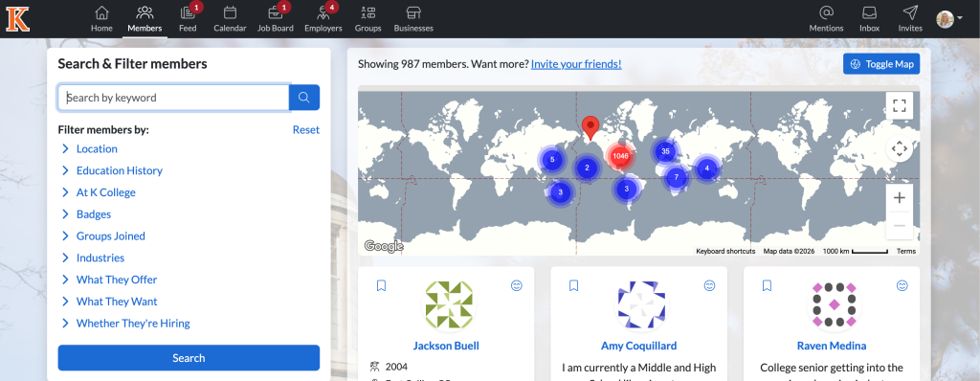Click the 4 member map cluster
980x381 pixels.
point(707,168)
